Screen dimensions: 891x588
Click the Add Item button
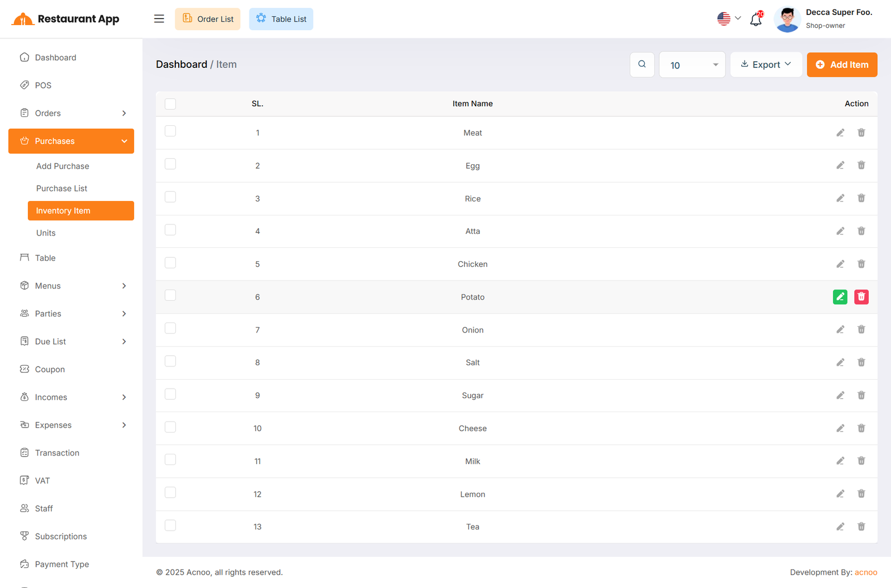[x=841, y=65]
